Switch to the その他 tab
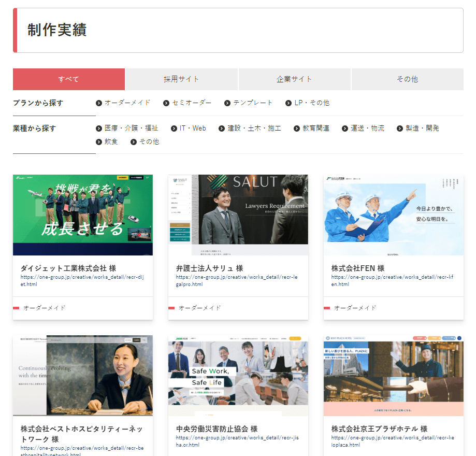476x456 pixels. [x=408, y=79]
